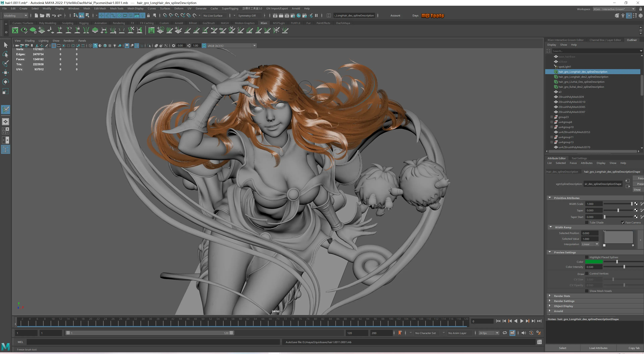Select the Scale tool in toolbox

point(6,91)
